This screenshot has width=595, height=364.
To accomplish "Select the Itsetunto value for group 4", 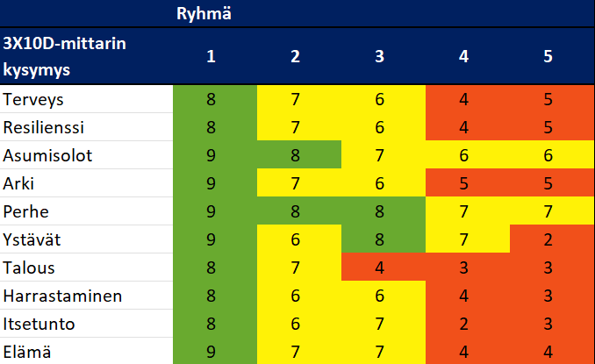I will [x=463, y=324].
